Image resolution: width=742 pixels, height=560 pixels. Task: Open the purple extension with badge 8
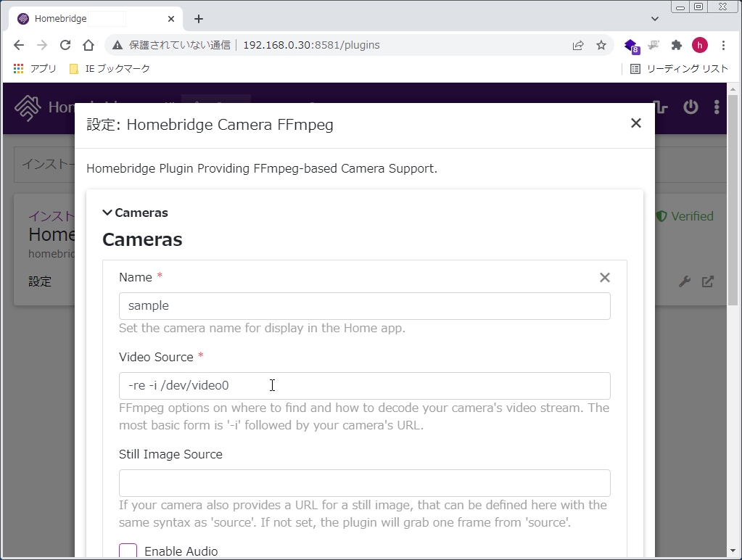point(631,46)
